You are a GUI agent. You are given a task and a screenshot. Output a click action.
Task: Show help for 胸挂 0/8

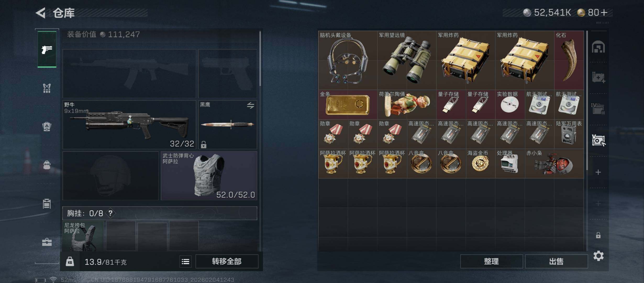point(110,213)
